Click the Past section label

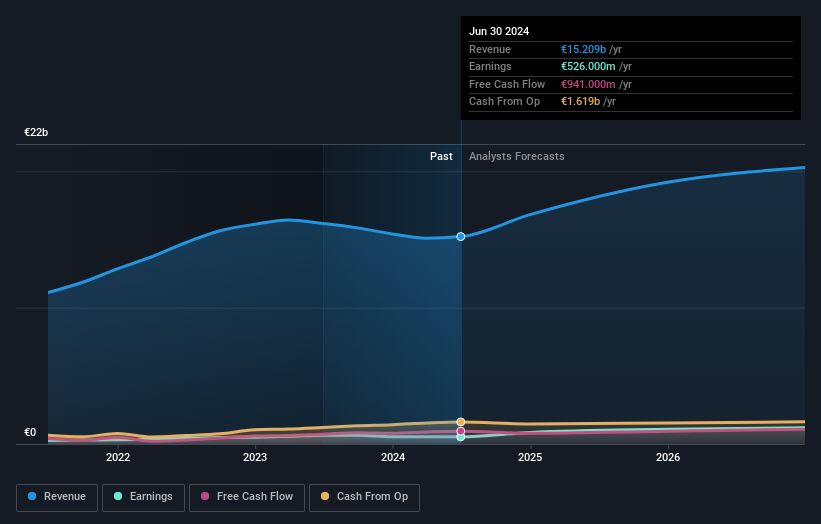point(441,156)
